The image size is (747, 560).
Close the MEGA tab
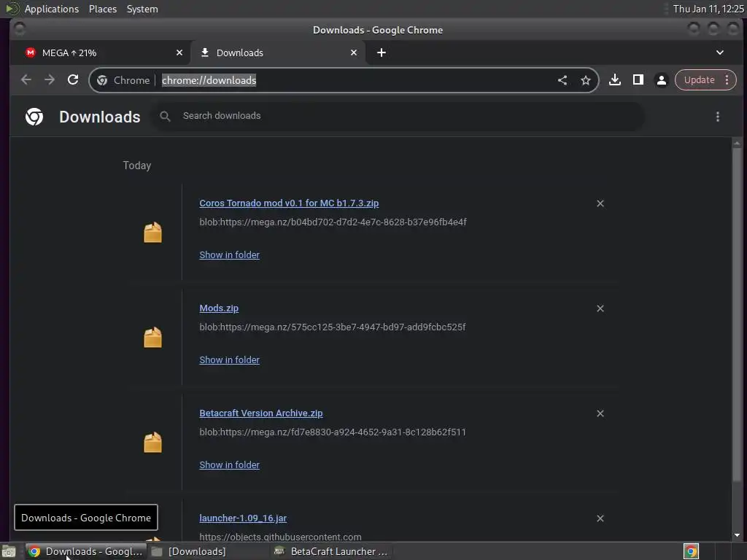point(179,52)
